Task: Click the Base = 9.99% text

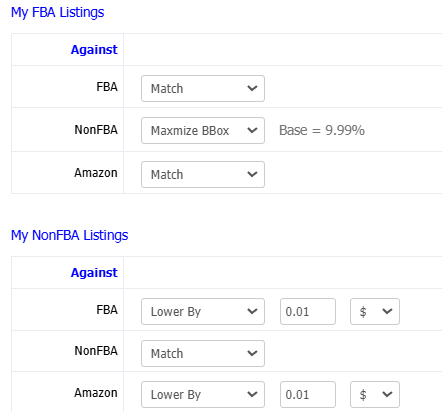Action: (322, 130)
